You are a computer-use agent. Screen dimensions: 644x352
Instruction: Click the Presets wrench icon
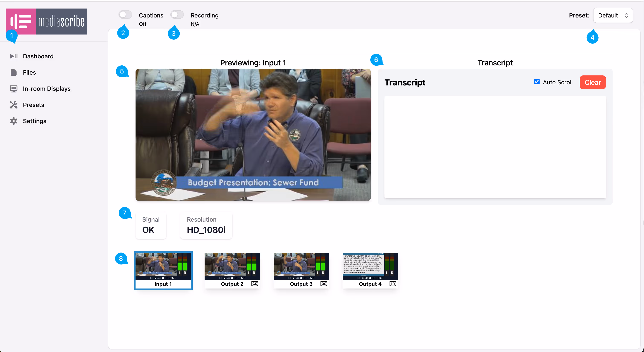point(14,105)
